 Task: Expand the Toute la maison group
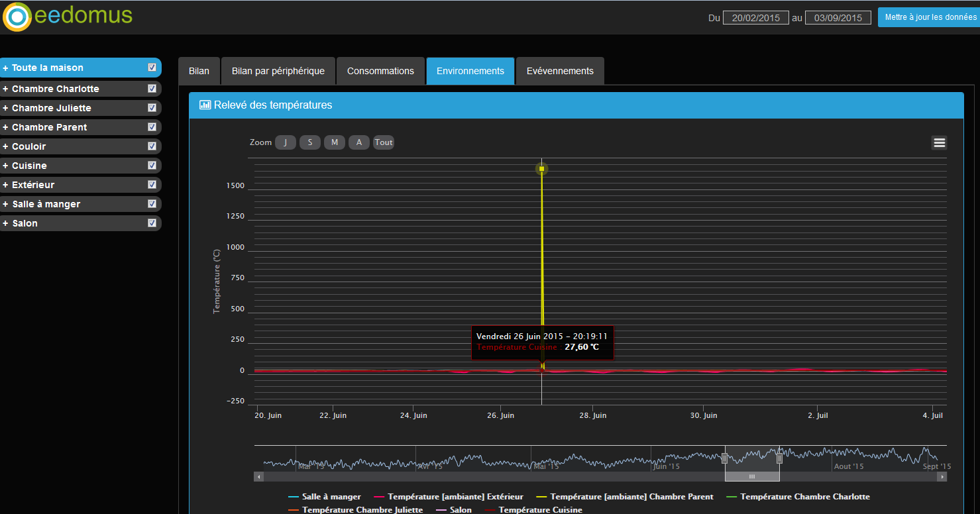pos(5,68)
